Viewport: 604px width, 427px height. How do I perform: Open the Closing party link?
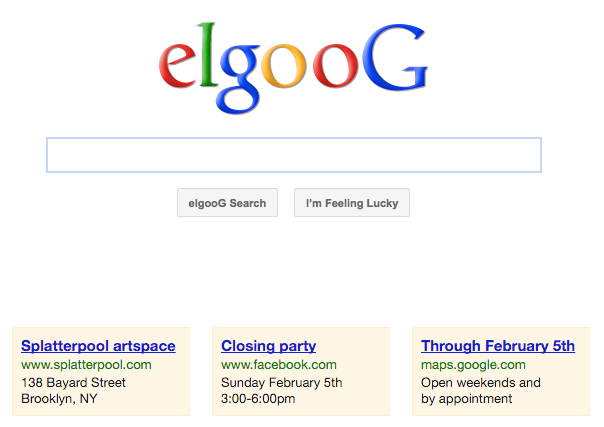(x=268, y=346)
